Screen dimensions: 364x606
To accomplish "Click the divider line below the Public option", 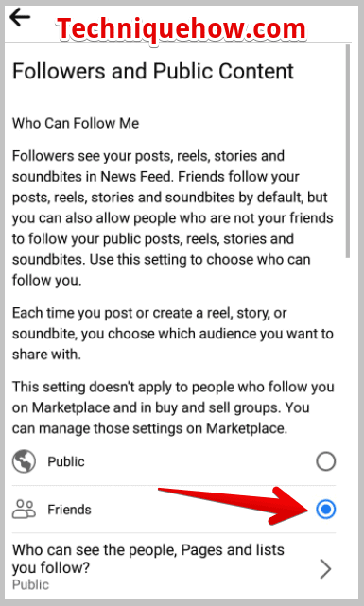I will point(174,485).
